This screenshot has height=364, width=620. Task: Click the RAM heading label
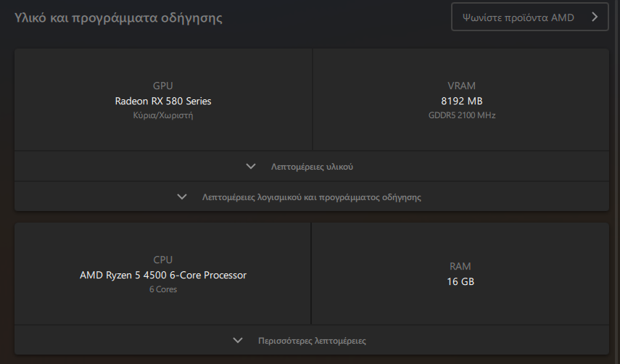(460, 266)
